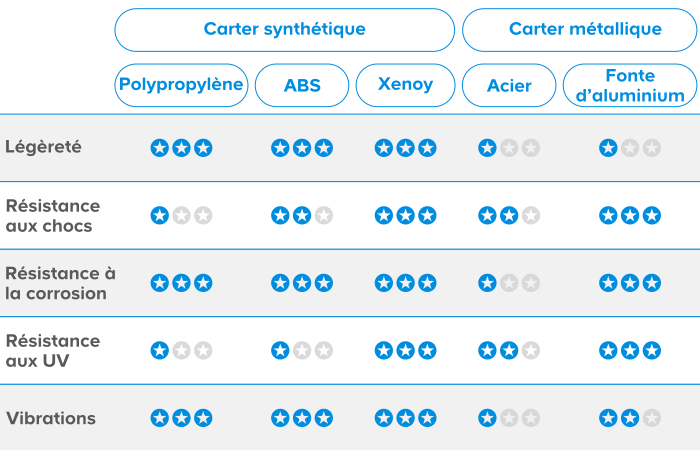
Task: Select the Carter synthétique header pill
Action: [284, 30]
